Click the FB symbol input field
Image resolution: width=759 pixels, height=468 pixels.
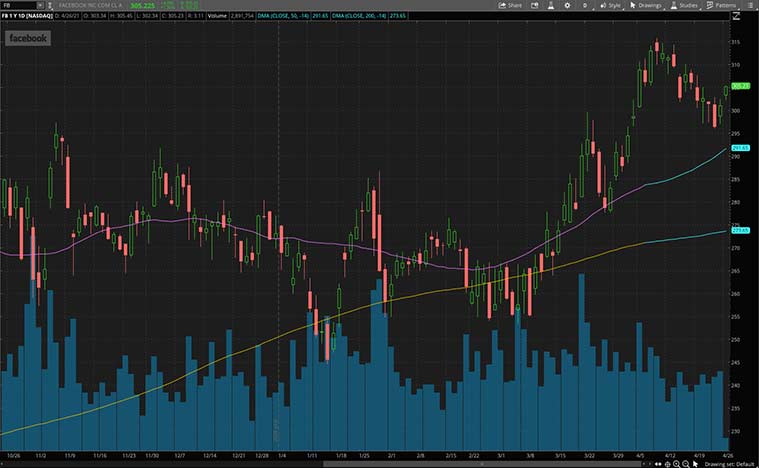(18, 5)
